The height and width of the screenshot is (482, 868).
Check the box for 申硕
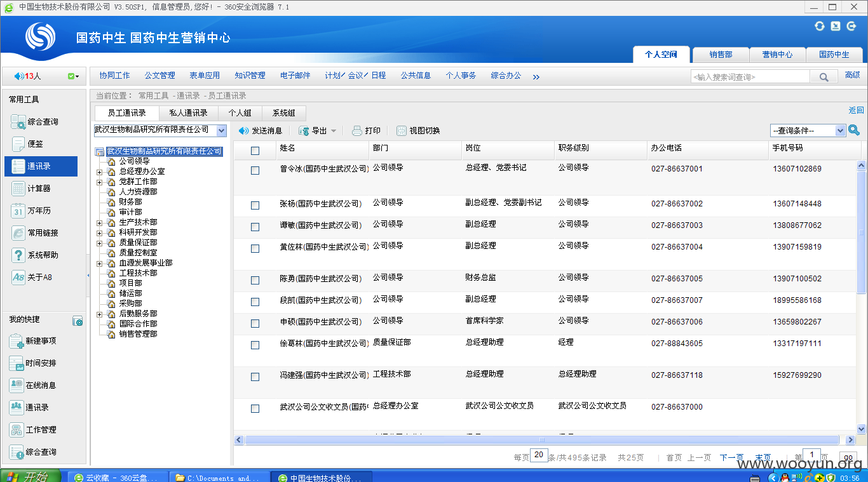point(255,323)
